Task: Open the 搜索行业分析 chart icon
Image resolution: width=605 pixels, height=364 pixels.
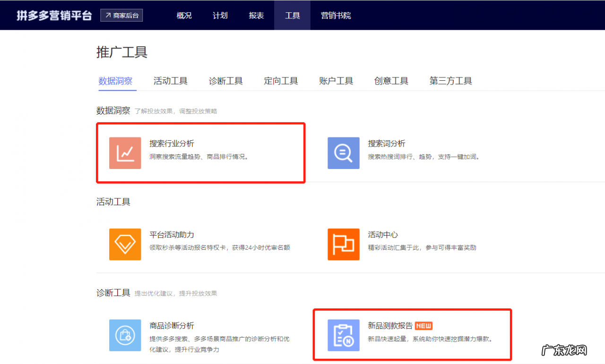Action: tap(125, 153)
